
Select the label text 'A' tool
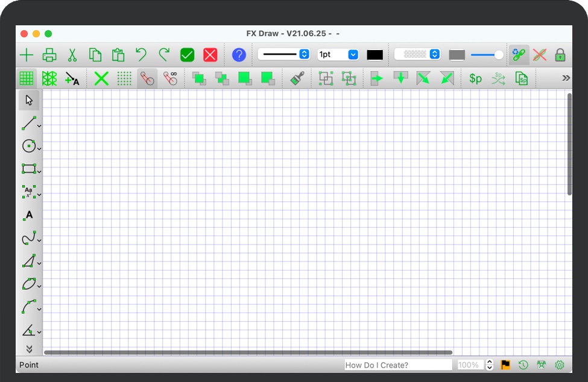coord(28,215)
